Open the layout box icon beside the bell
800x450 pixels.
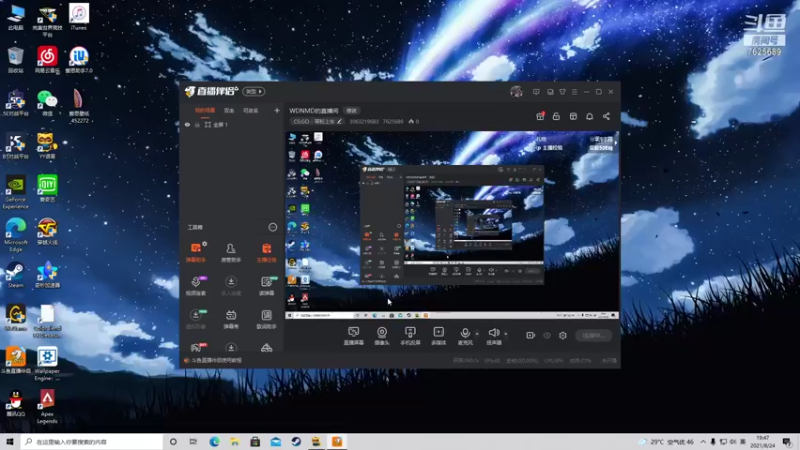[x=573, y=116]
